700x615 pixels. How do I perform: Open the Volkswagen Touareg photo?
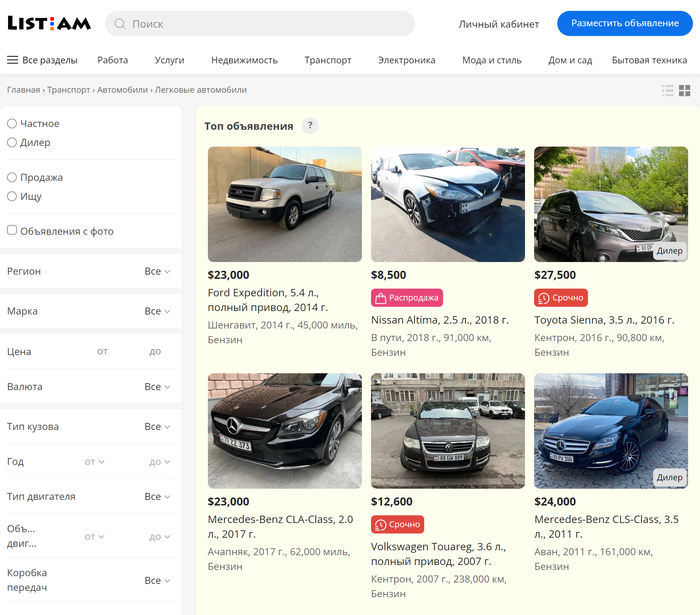click(448, 431)
